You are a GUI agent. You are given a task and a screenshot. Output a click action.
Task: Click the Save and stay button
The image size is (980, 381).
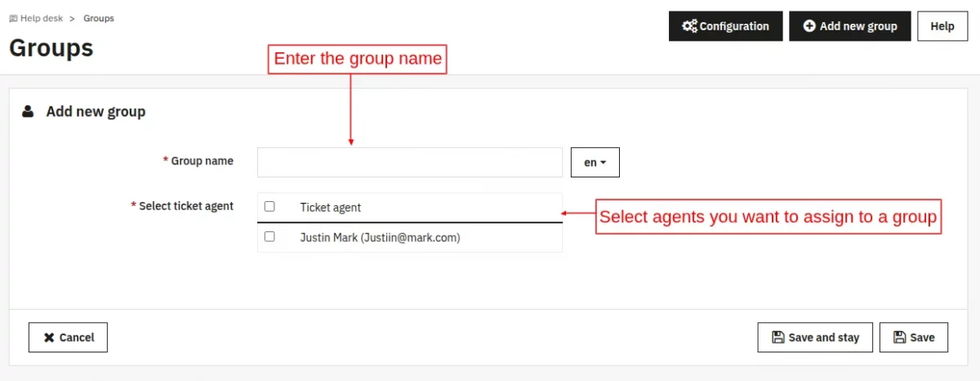[x=815, y=337]
